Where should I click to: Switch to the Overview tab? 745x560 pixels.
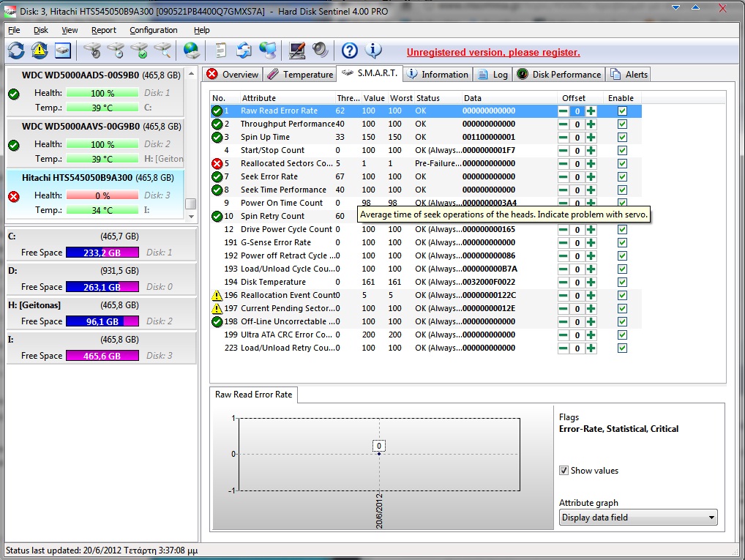click(x=233, y=74)
